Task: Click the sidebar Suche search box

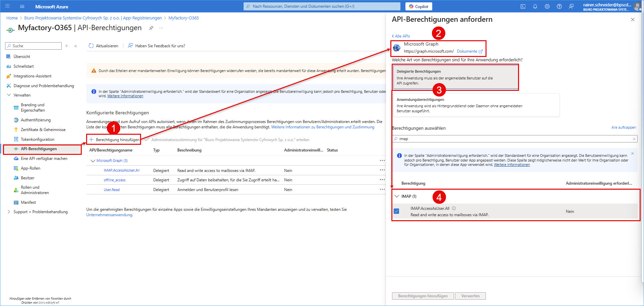Action: click(34, 46)
